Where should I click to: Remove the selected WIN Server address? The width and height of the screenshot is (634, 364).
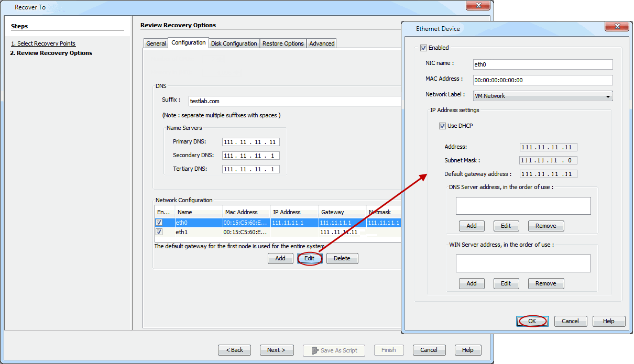pos(545,283)
